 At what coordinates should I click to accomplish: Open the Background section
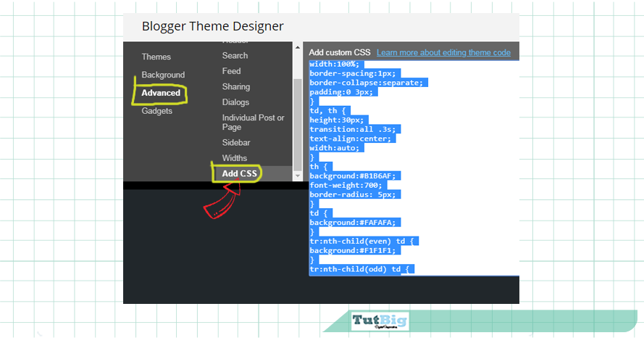point(163,75)
